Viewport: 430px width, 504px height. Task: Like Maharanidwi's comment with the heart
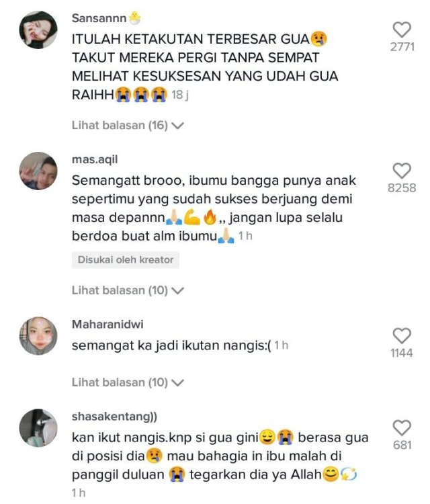[x=402, y=335]
